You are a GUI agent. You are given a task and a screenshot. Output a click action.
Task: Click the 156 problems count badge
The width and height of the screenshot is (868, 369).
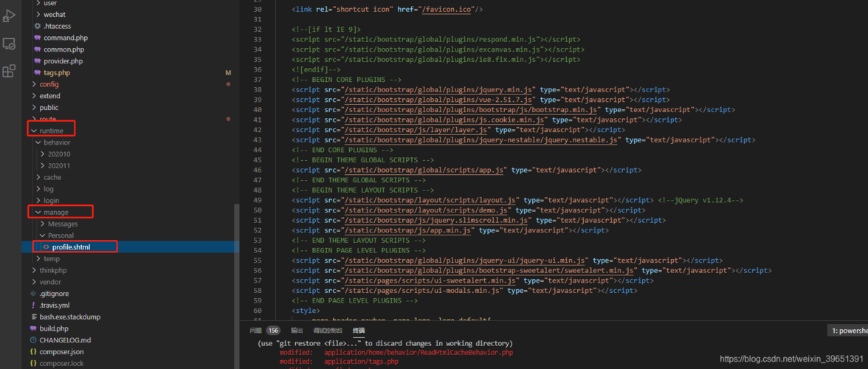[273, 331]
